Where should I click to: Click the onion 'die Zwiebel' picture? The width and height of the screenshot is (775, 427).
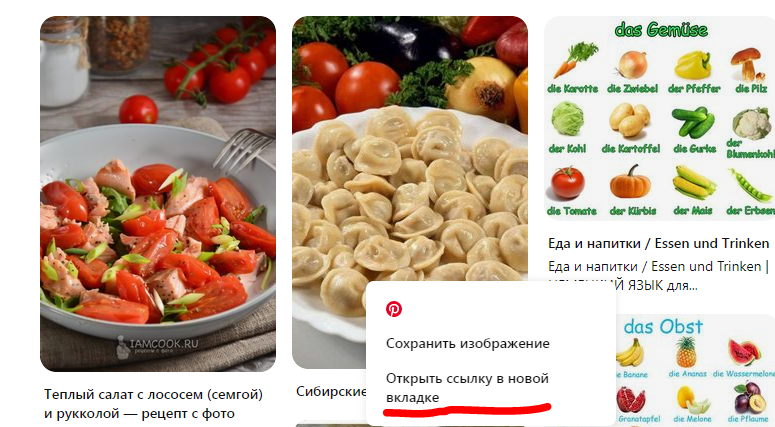tap(633, 64)
